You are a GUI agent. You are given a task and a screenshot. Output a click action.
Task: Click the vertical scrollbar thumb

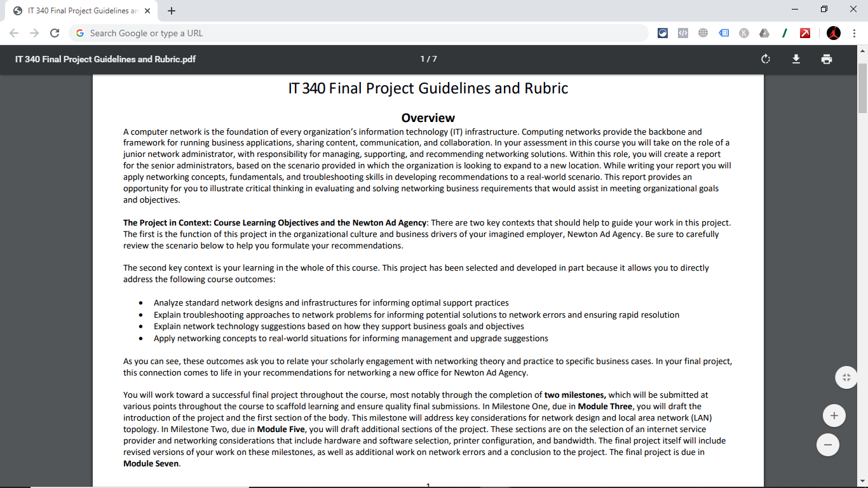point(862,87)
